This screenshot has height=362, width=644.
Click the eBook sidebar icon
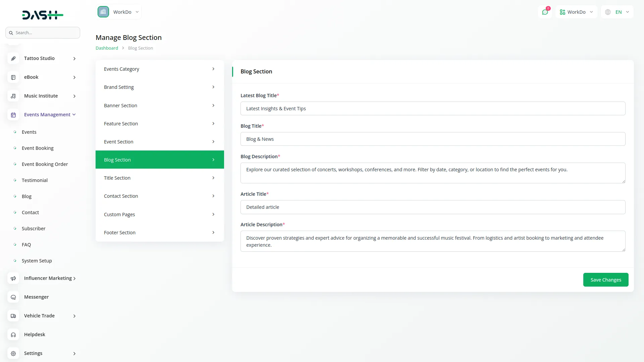coord(13,77)
